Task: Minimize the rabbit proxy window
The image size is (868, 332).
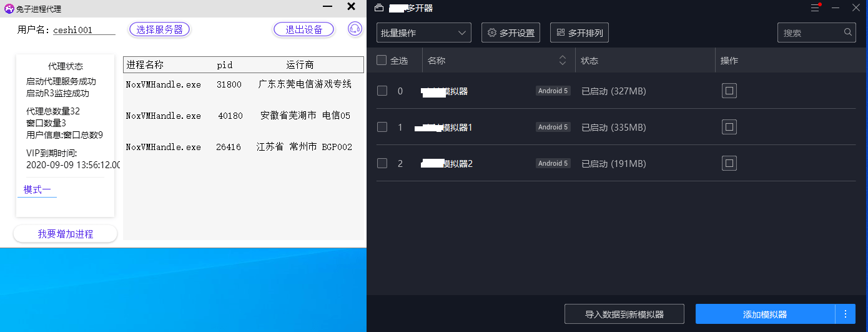Action: [x=327, y=7]
